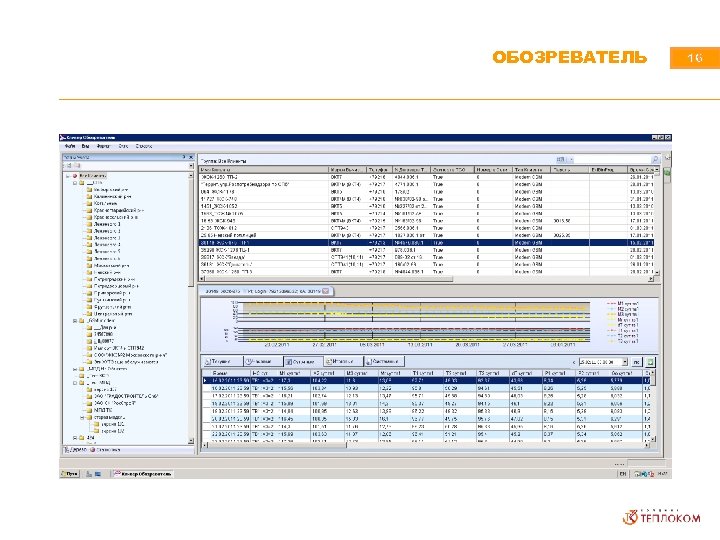Viewport: 720px width, 540px height.
Task: Switch to the Часовые data tab
Action: [x=263, y=362]
